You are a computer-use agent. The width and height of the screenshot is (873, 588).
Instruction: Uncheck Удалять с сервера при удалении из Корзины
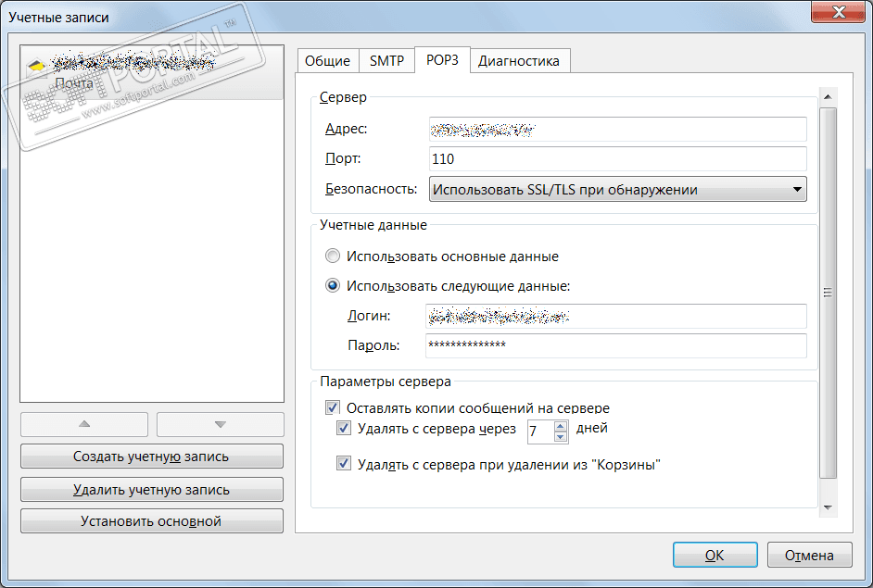(x=344, y=464)
